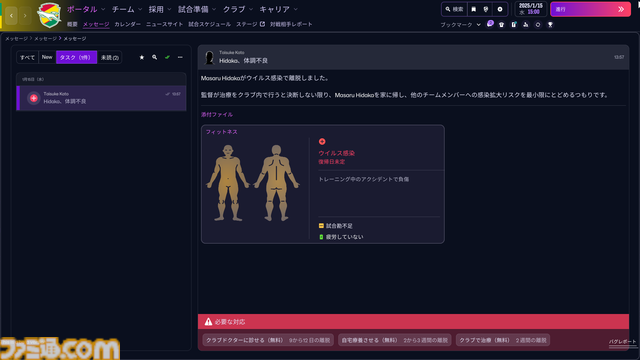Open the ステージ external link tab
Image resolution: width=640 pixels, height=360 pixels.
pos(250,24)
